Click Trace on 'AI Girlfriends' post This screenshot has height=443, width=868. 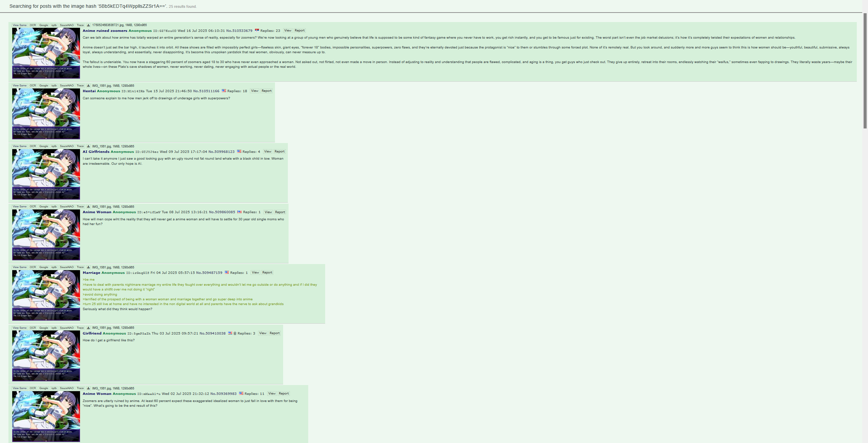point(80,146)
